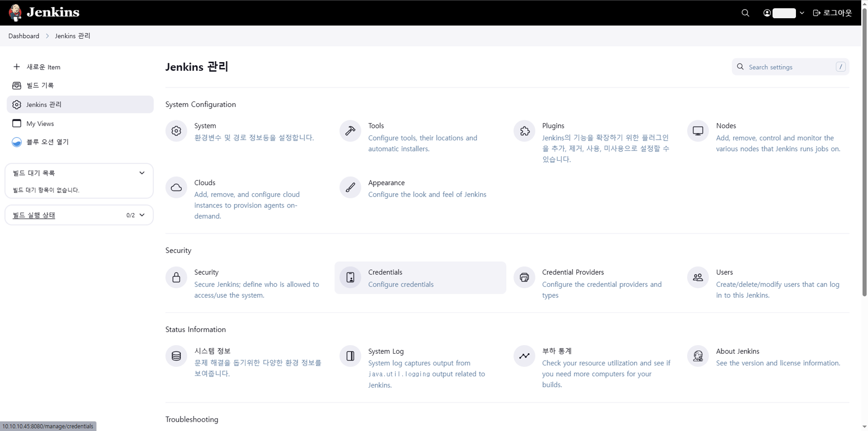Expand the user account dropdown chevron
The width and height of the screenshot is (868, 431).
802,13
